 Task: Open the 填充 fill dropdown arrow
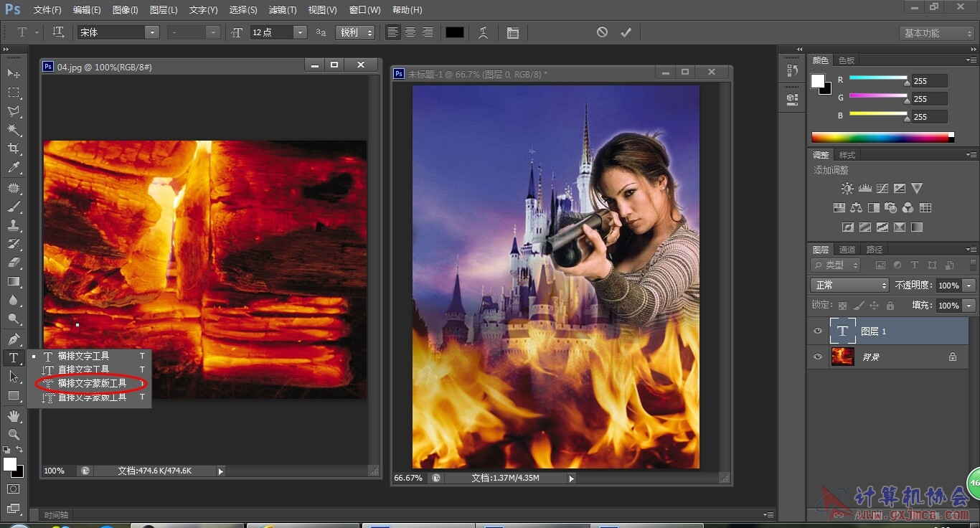[x=969, y=306]
